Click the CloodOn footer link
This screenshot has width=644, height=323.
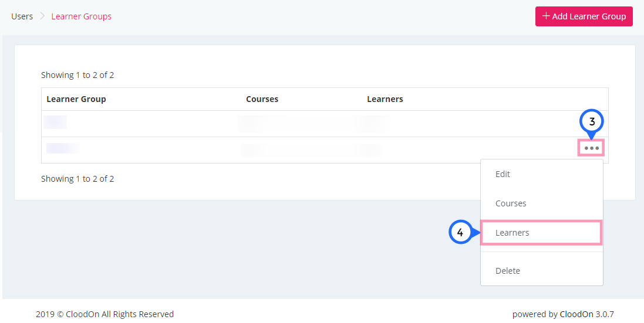tap(576, 314)
